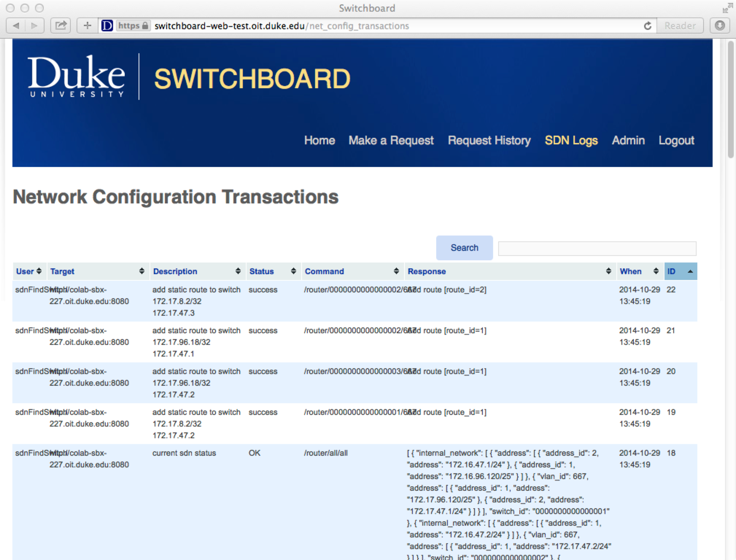736x560 pixels.
Task: Select ID cell 18
Action: [x=671, y=453]
